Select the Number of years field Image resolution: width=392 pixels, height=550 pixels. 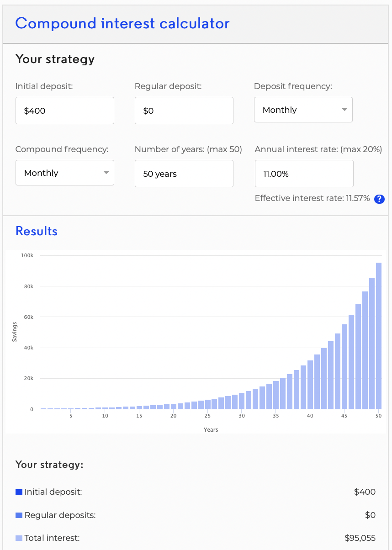click(184, 174)
